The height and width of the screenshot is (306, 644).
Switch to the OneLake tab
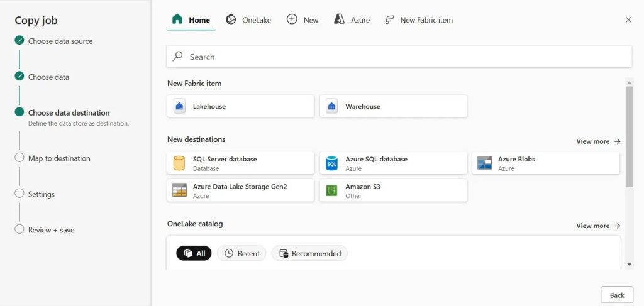pos(248,19)
